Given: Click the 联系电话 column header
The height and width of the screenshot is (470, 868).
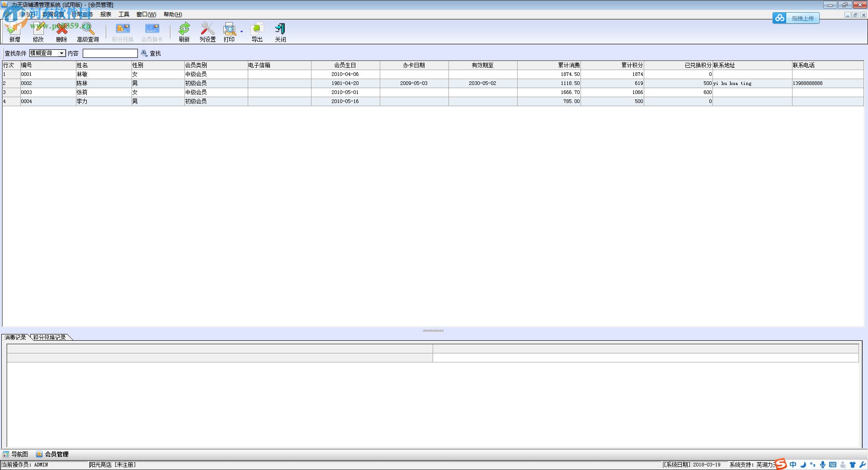Looking at the screenshot, I should [x=828, y=65].
